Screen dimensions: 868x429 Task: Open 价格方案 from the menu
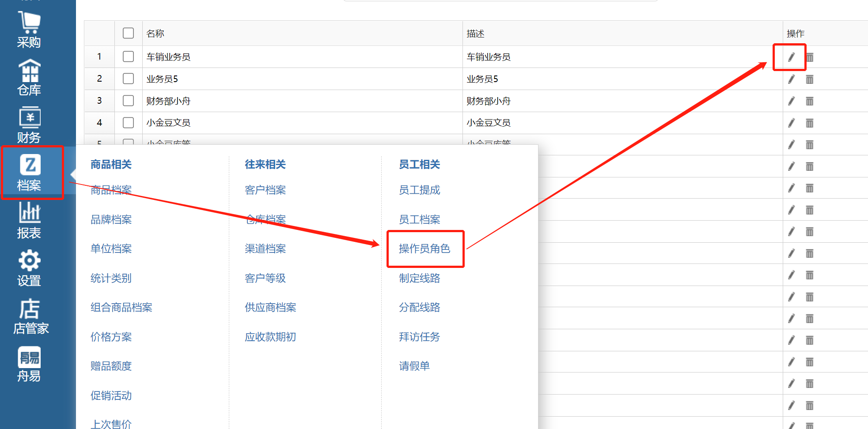point(111,337)
